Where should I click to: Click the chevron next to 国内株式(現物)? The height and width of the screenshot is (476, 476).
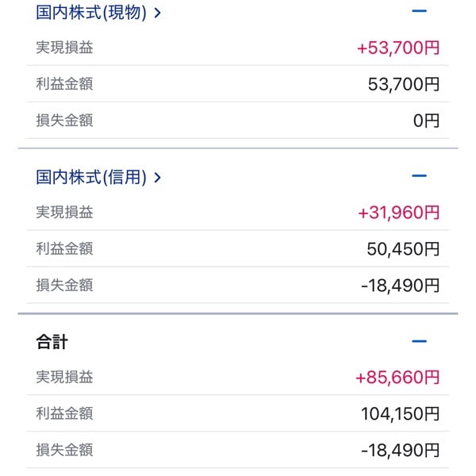(157, 13)
